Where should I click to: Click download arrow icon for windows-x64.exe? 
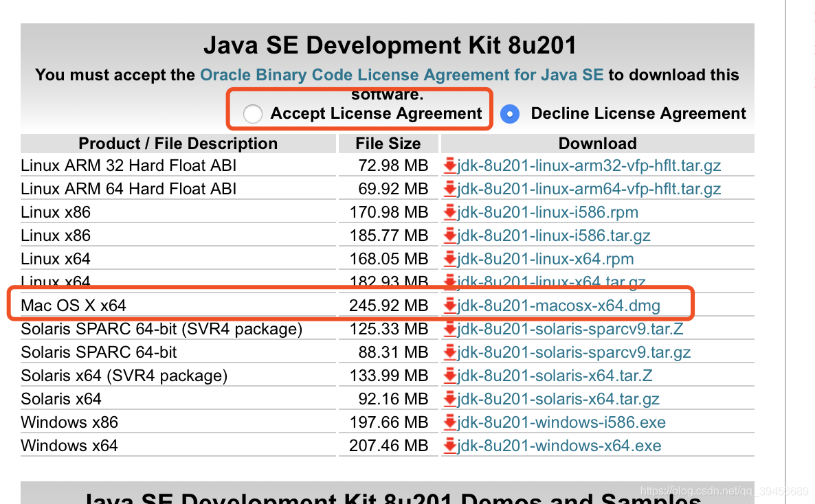450,446
